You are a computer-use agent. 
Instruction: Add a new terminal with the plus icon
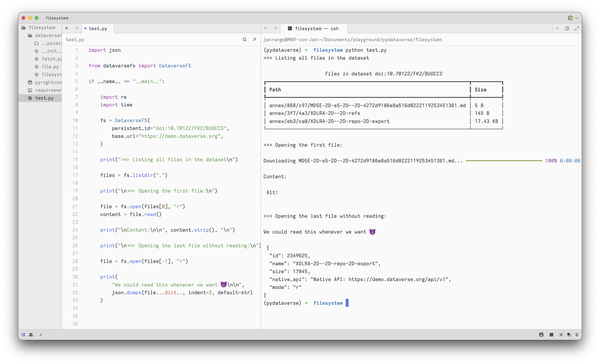tap(557, 29)
